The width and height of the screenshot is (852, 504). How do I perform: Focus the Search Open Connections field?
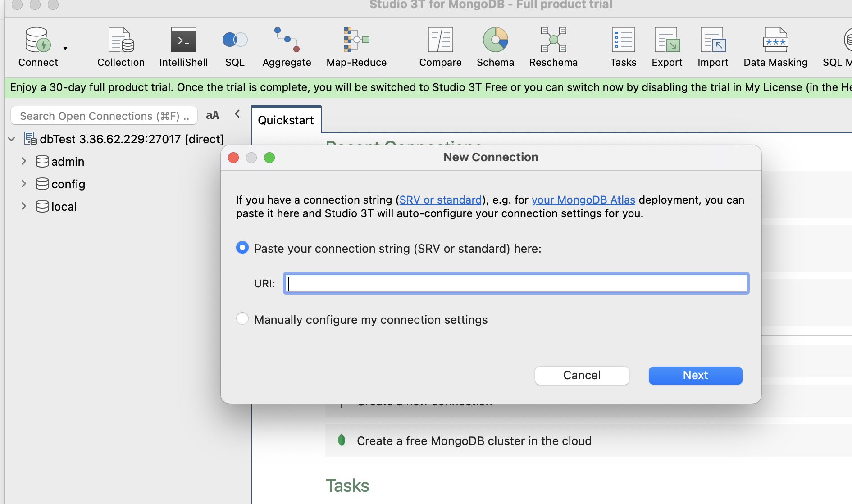(x=104, y=116)
